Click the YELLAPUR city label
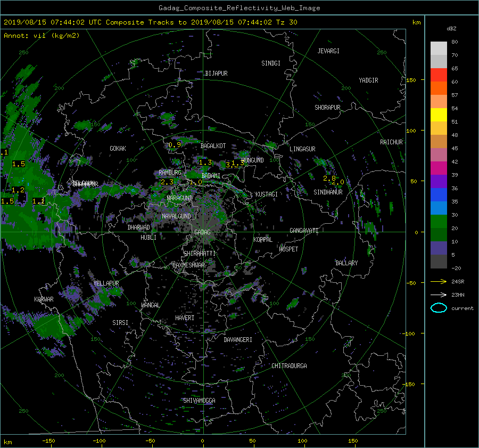 tap(106, 283)
